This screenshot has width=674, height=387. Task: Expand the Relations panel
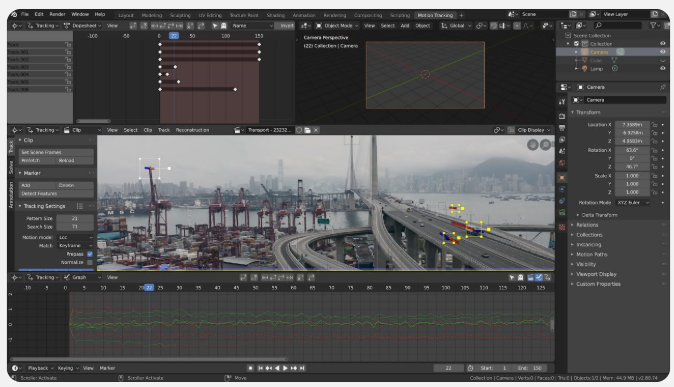(587, 225)
